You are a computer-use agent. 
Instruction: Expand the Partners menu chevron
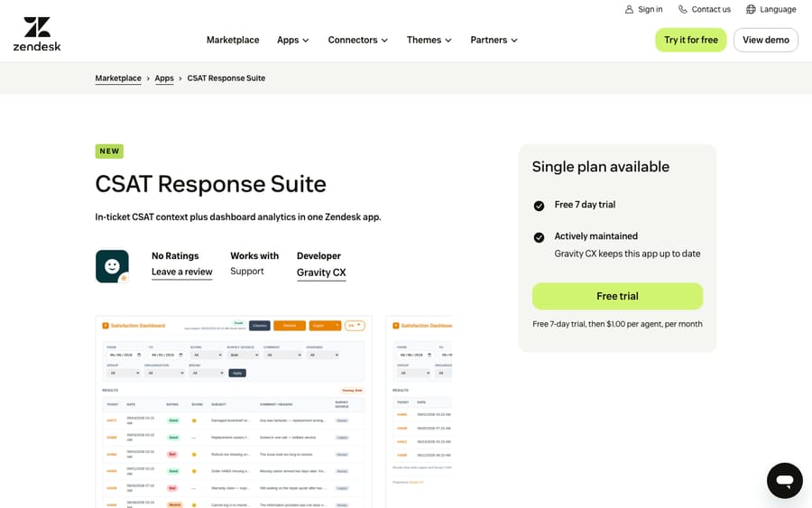[514, 41]
